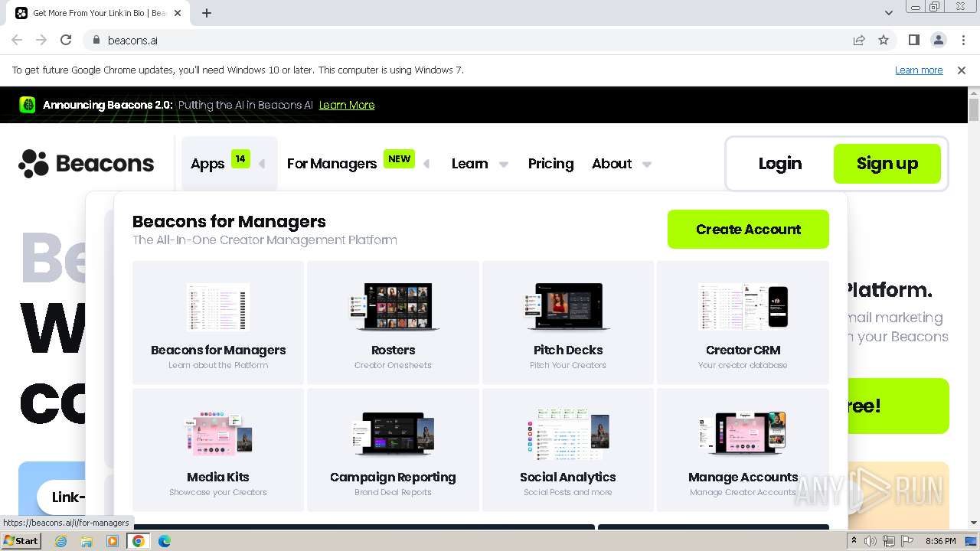
Task: Click the Create Account button
Action: [x=748, y=229]
